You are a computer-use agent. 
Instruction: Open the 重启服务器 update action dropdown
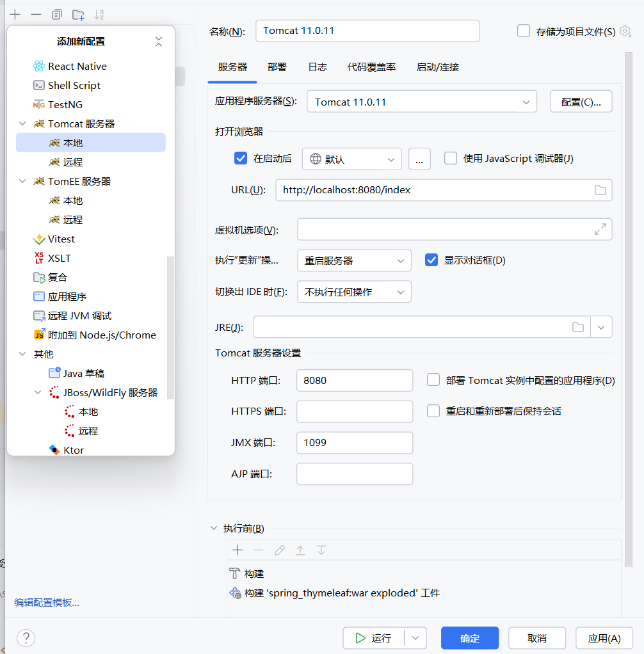coord(355,260)
